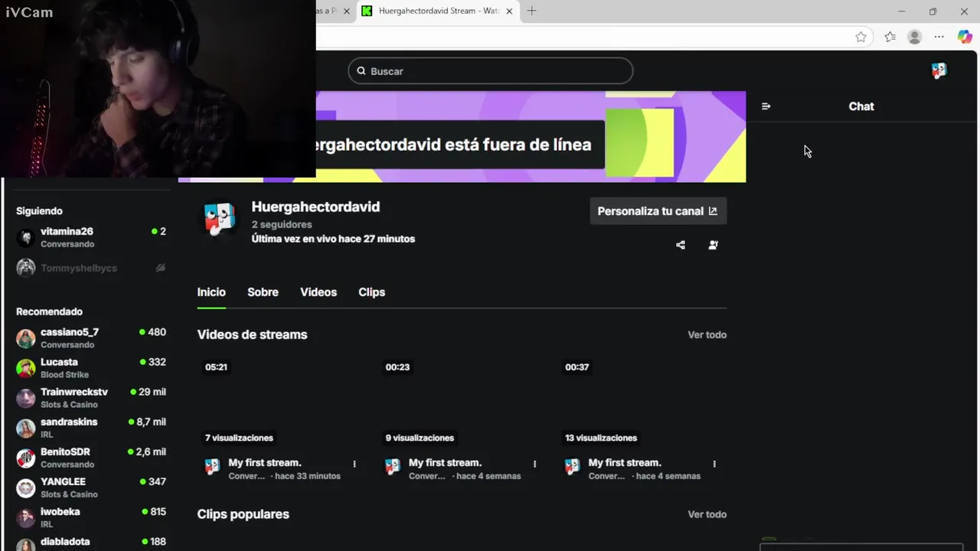
Task: Add this page to favorites star
Action: pyautogui.click(x=861, y=37)
